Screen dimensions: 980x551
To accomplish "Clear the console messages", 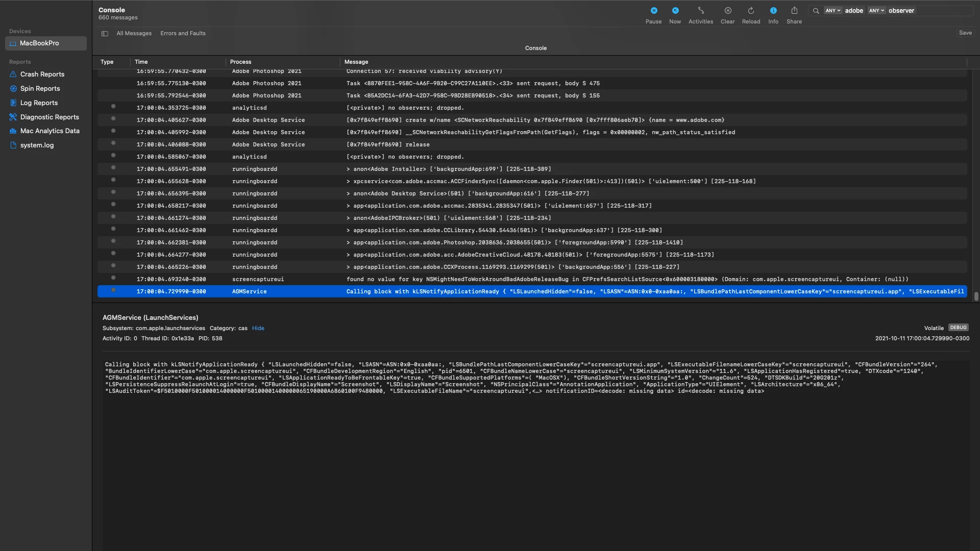I will (x=727, y=11).
